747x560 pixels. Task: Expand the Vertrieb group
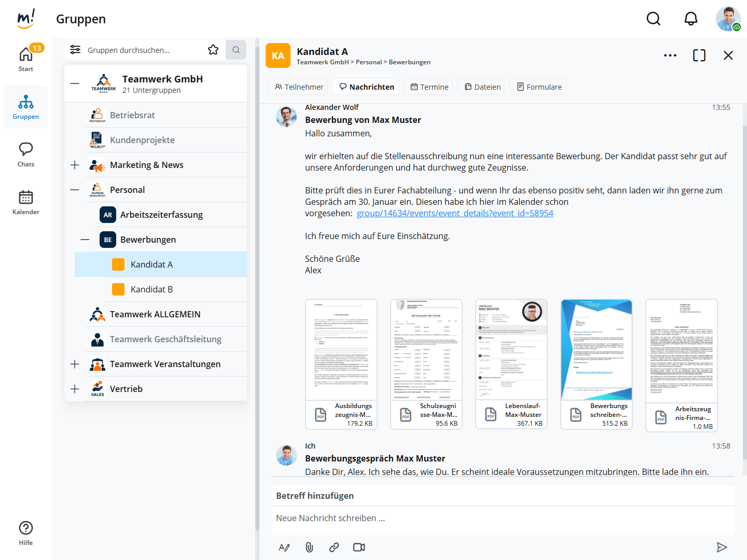[75, 389]
